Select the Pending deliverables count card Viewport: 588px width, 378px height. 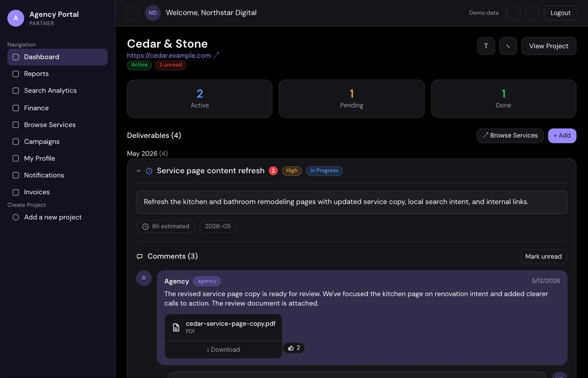pyautogui.click(x=352, y=99)
